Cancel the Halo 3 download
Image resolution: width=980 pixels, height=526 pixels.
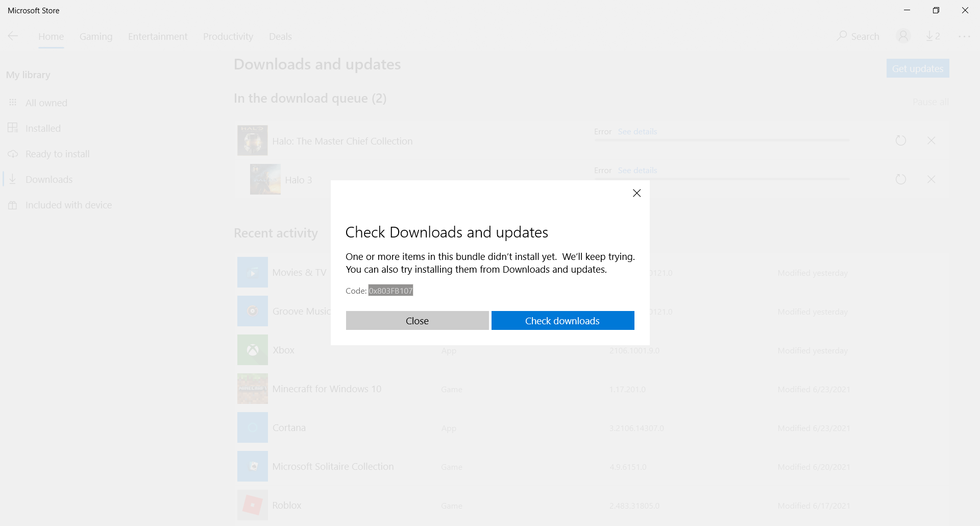click(931, 179)
